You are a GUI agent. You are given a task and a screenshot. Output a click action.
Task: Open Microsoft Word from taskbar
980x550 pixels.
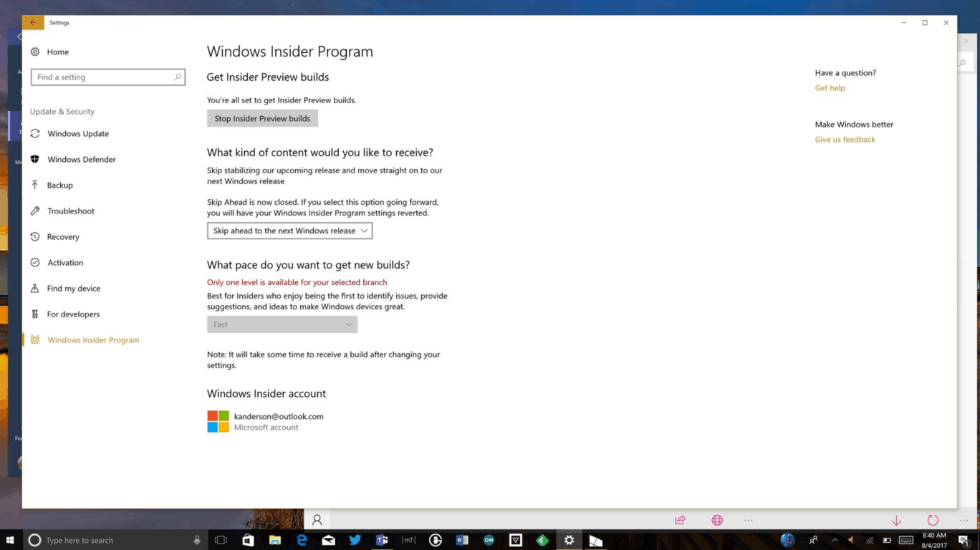(x=462, y=540)
